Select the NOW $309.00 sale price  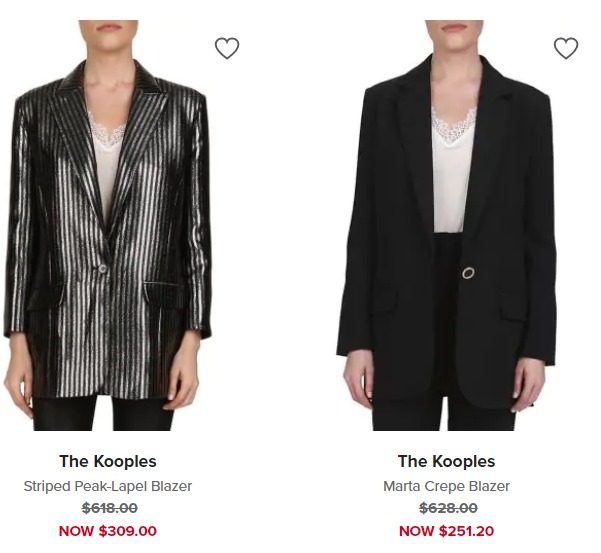108,531
